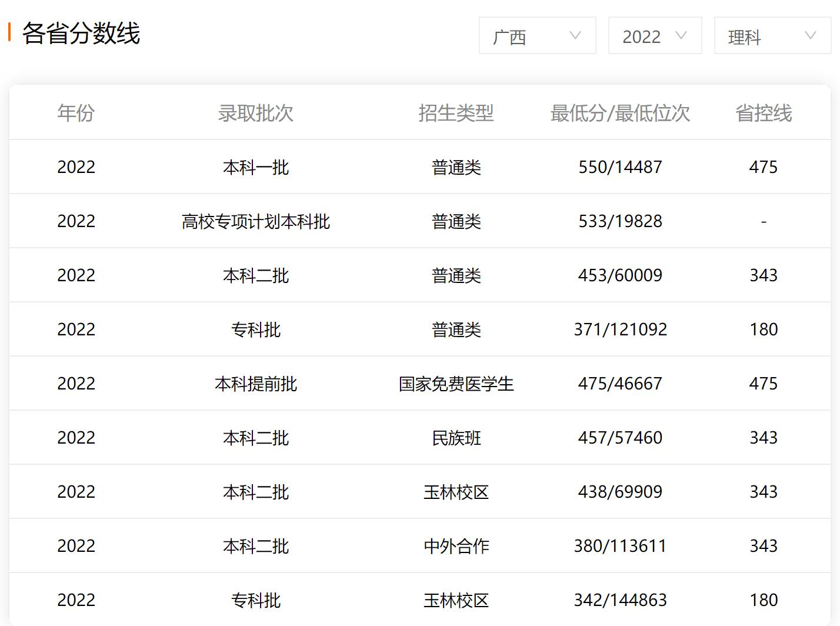Open the 广西 province dropdown
840x626 pixels.
click(536, 36)
